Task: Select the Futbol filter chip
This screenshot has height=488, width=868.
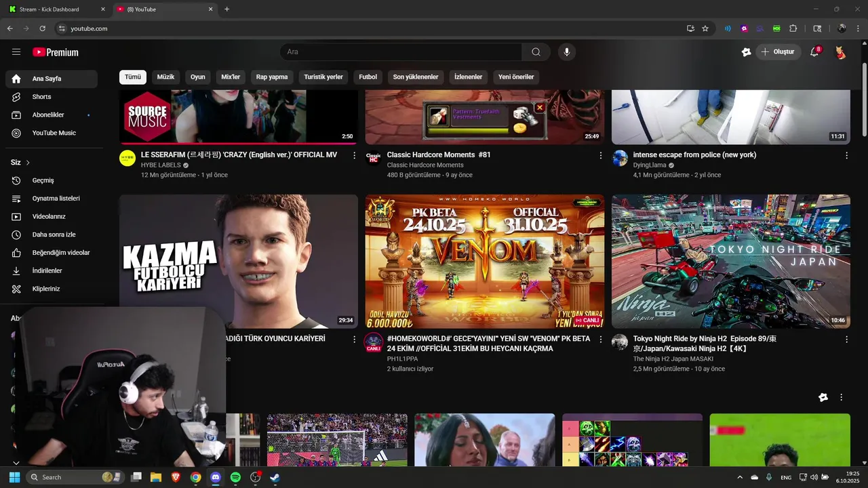Action: point(368,77)
